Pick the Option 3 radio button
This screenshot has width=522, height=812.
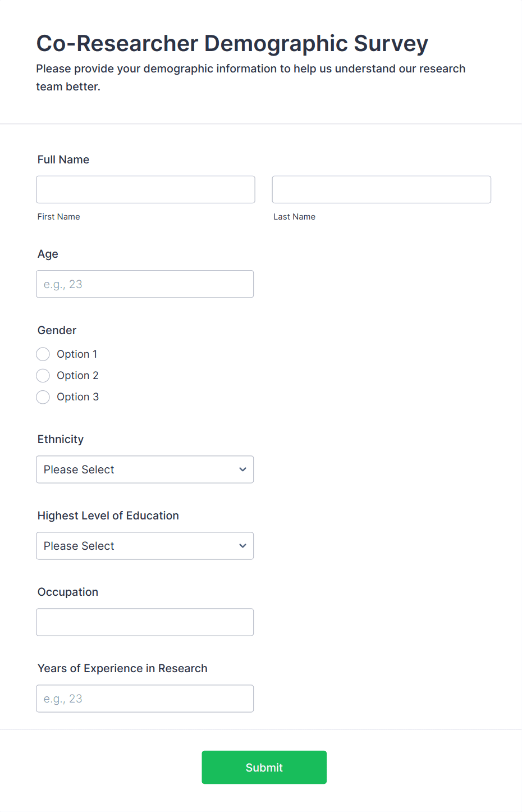coord(43,397)
